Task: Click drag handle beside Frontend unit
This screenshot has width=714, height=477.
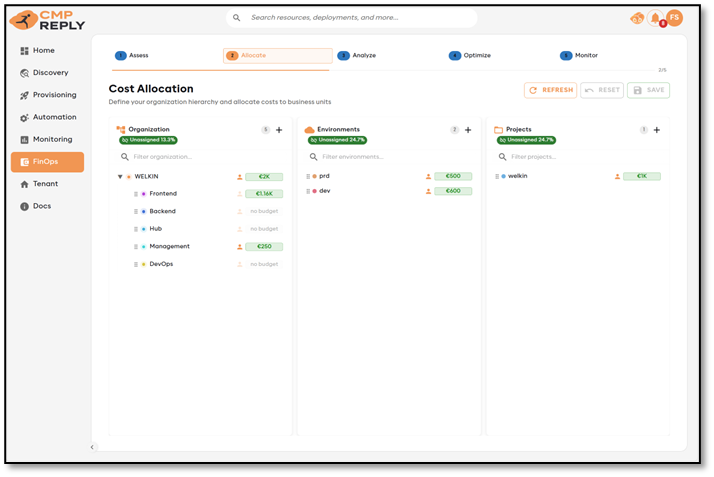Action: (136, 194)
